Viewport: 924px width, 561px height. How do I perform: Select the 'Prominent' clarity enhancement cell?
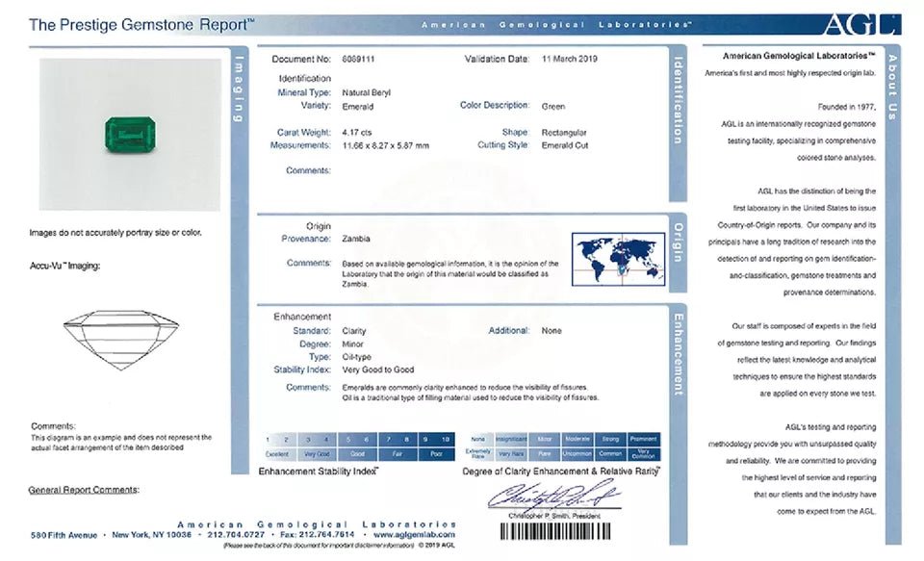click(643, 439)
